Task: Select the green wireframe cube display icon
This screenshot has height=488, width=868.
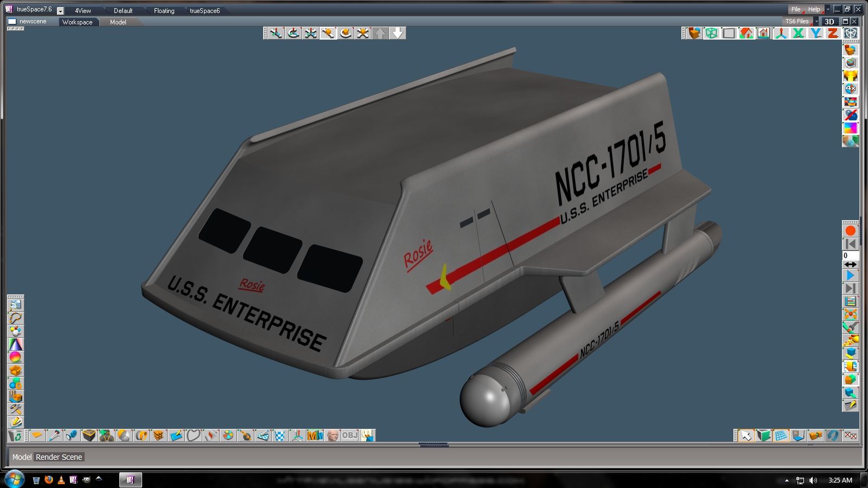Action: (711, 33)
